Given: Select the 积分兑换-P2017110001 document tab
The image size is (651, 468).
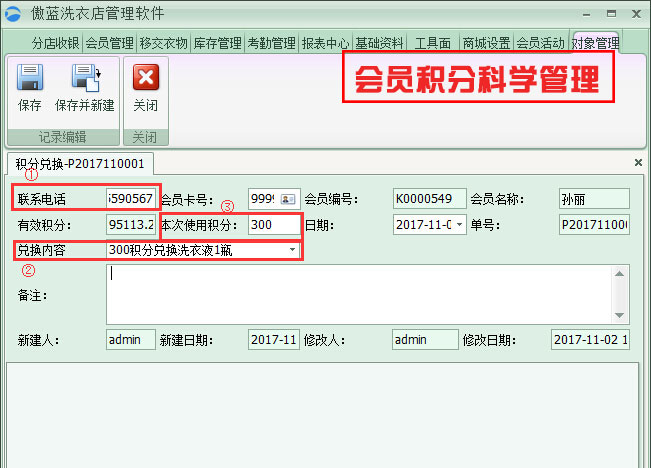Looking at the screenshot, I should [x=80, y=163].
